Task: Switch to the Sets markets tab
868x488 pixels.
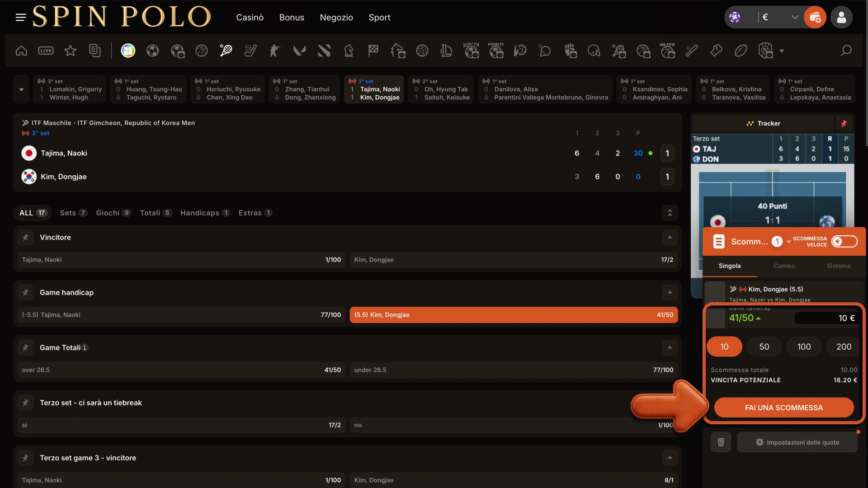Action: tap(73, 213)
